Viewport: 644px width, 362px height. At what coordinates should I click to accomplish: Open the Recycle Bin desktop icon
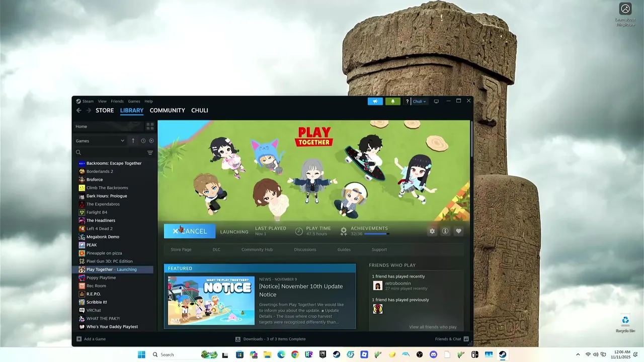[625, 324]
